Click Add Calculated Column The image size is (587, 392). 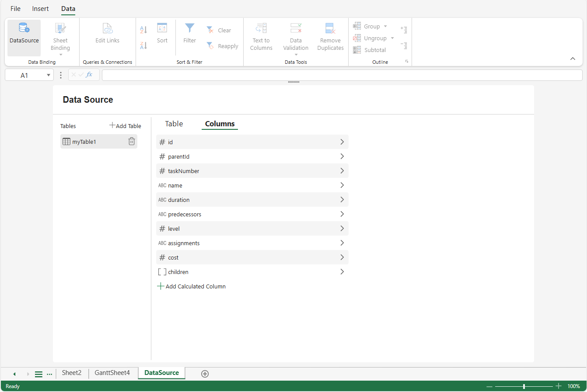pos(192,286)
